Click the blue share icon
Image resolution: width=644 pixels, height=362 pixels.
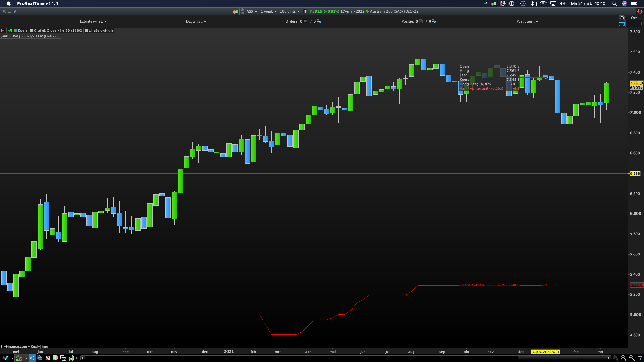32,358
